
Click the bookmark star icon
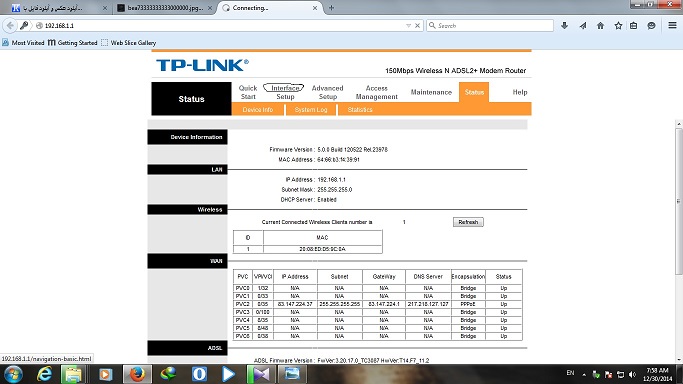pyautogui.click(x=618, y=26)
